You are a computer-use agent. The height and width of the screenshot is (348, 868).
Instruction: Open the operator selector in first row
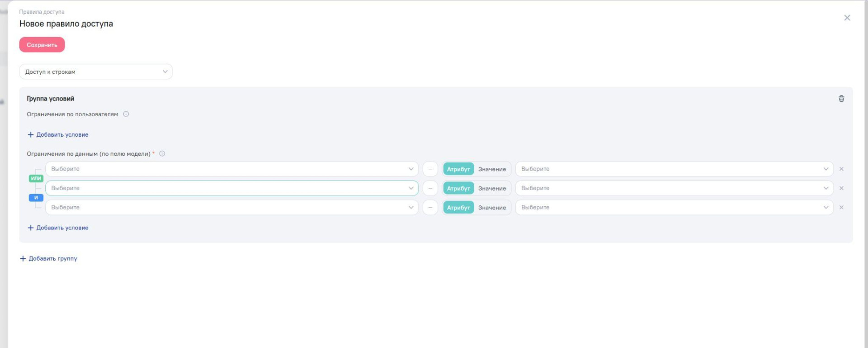(x=430, y=169)
